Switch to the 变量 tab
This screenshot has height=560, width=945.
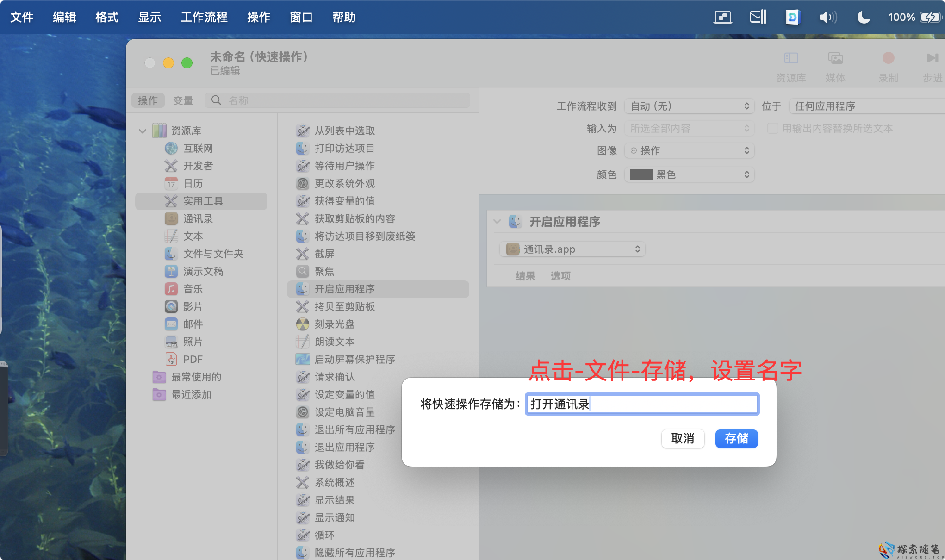pyautogui.click(x=183, y=100)
